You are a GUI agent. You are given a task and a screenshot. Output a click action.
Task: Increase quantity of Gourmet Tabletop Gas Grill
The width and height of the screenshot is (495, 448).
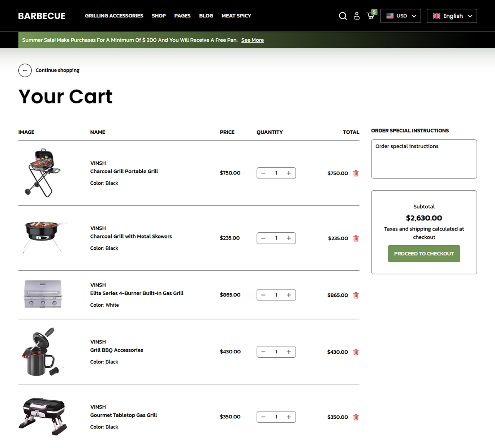coord(289,417)
